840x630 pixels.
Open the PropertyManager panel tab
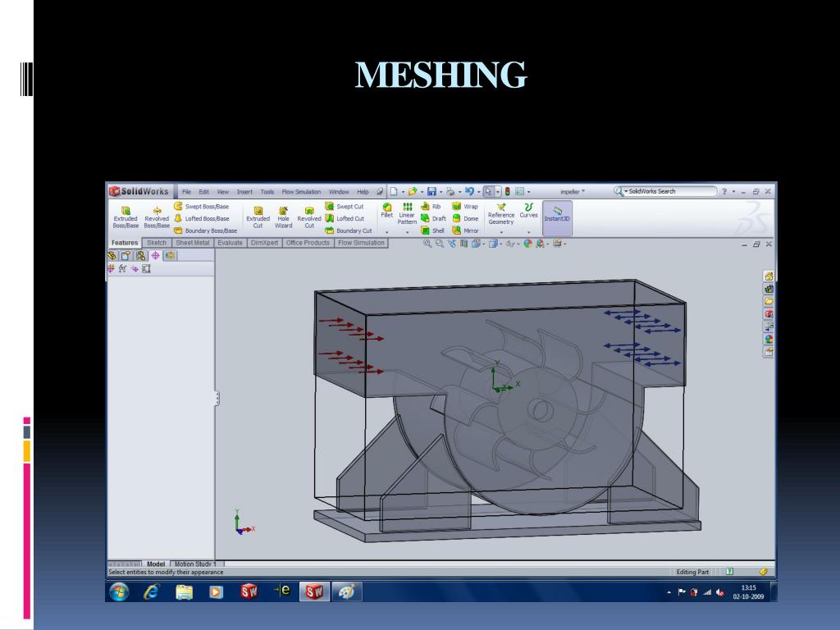point(126,256)
